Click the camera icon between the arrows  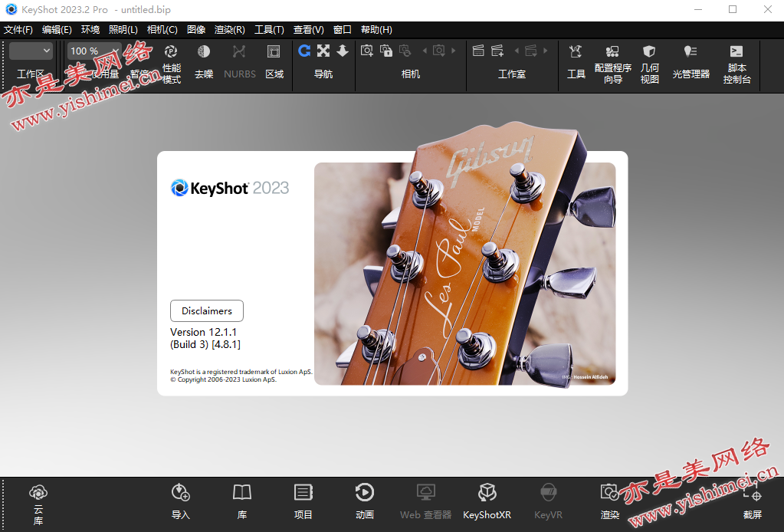point(439,51)
